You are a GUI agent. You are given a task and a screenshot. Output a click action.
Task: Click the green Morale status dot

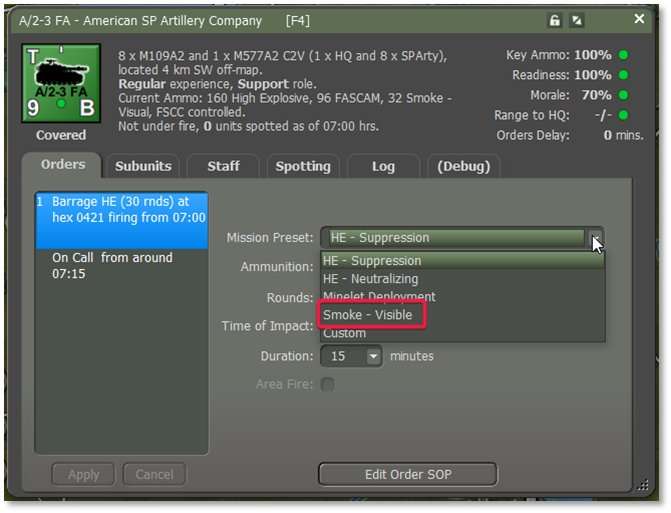(x=623, y=95)
